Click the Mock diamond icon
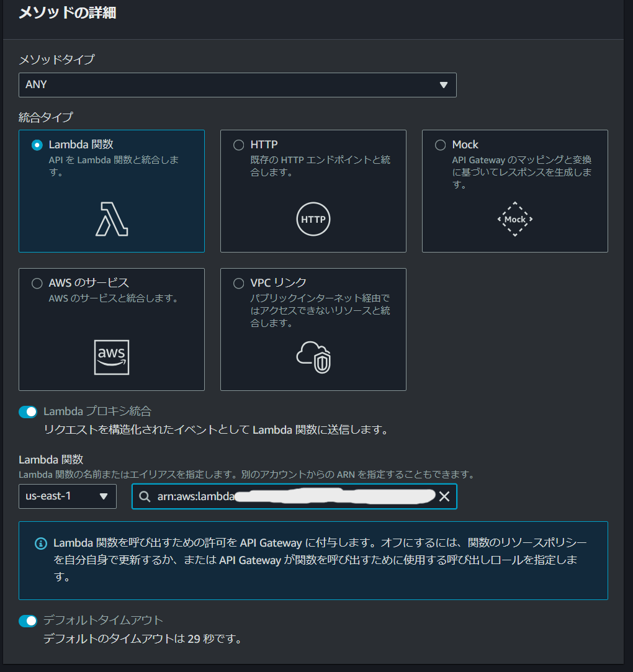This screenshot has width=633, height=672. 514,219
